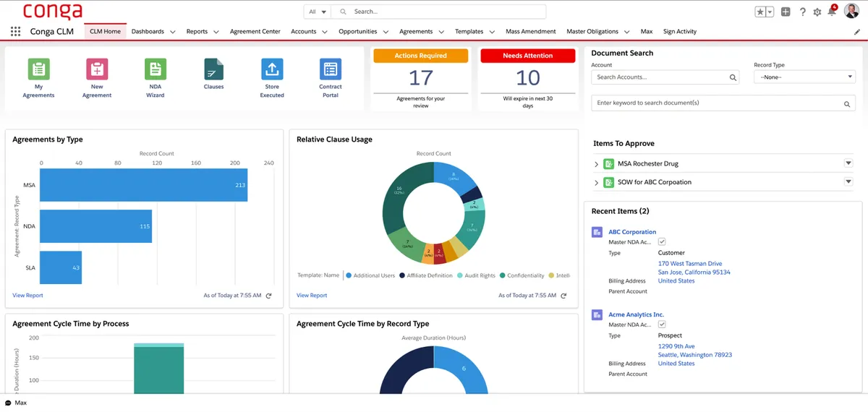This screenshot has width=868, height=412.
Task: Open SOW for ABC Corpoation actions dropdown
Action: [x=849, y=182]
